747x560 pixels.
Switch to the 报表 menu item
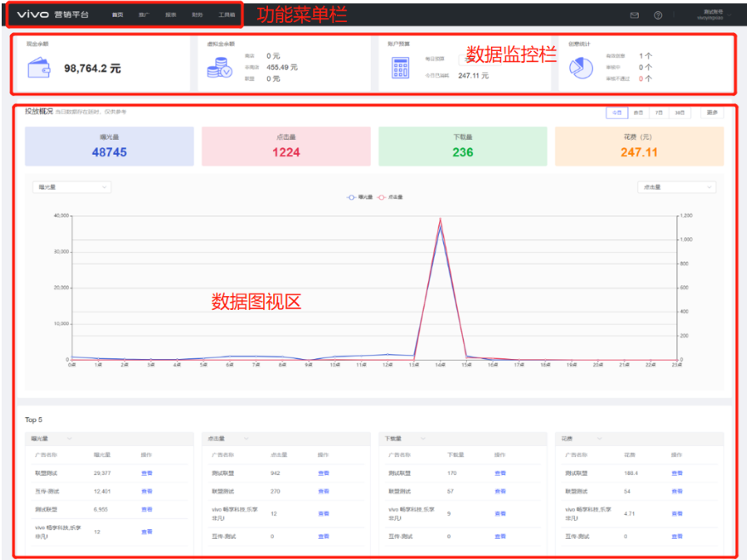(170, 14)
